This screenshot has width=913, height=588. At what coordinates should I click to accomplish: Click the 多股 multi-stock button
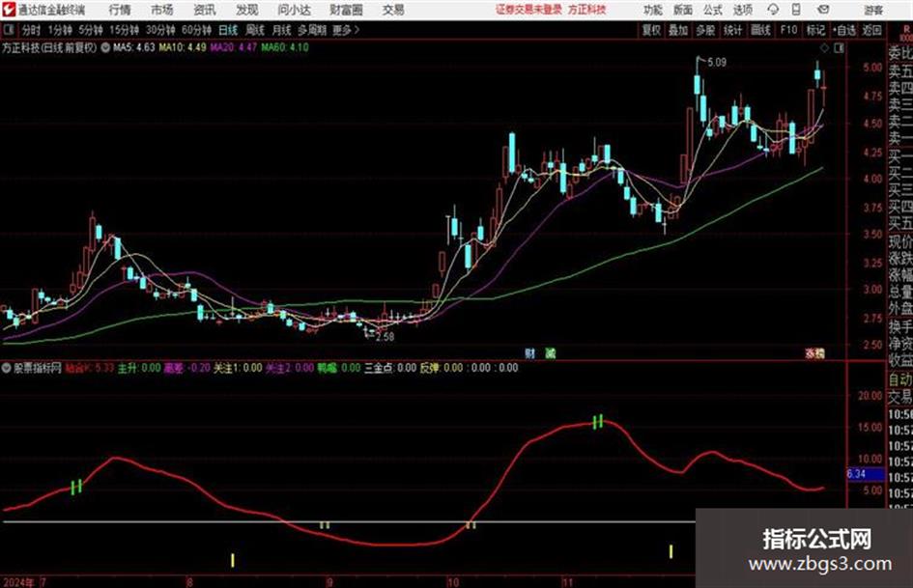coord(705,30)
